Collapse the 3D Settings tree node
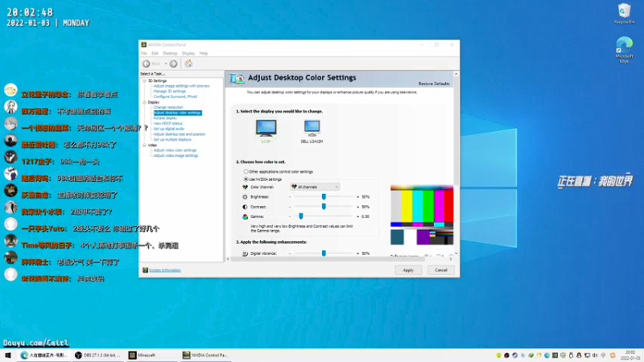This screenshot has height=362, width=644. (145, 81)
